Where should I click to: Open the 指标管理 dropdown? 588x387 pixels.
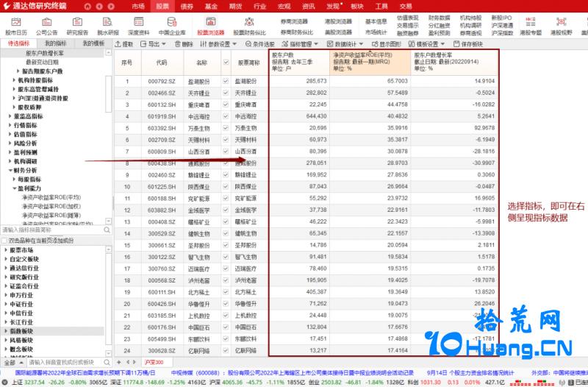300,44
